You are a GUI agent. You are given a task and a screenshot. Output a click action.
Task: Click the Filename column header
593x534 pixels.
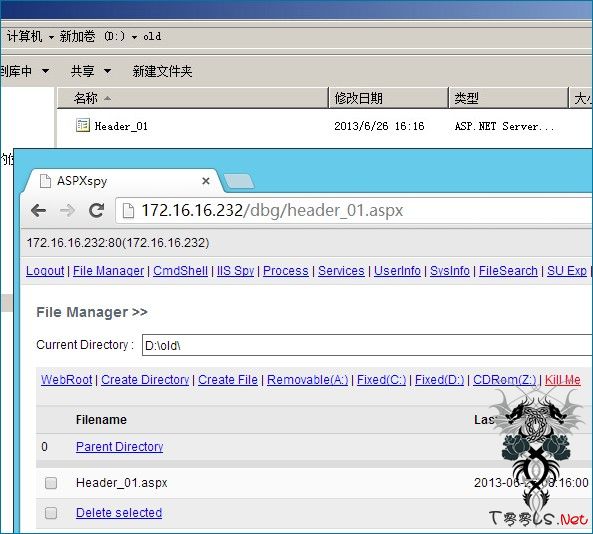tap(101, 420)
